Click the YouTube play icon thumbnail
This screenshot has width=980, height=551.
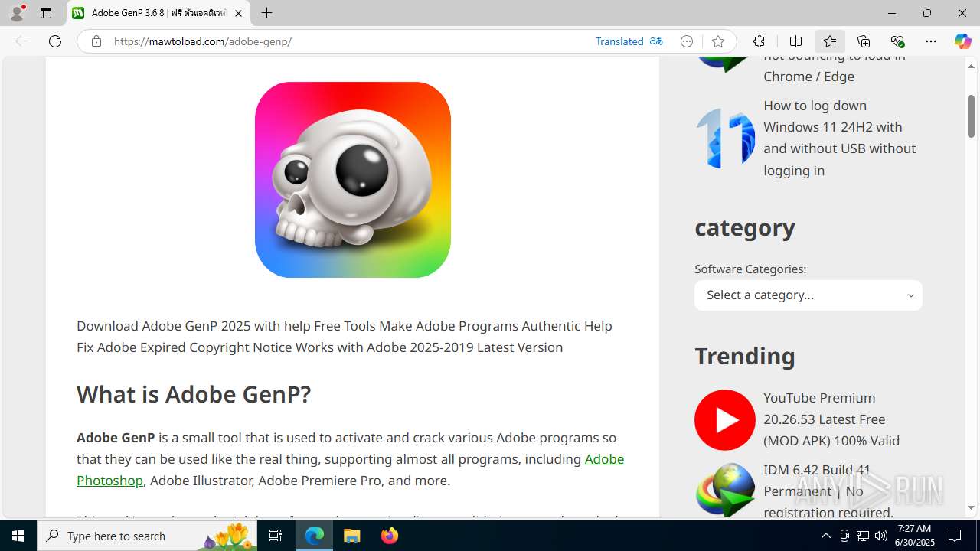[x=725, y=419]
